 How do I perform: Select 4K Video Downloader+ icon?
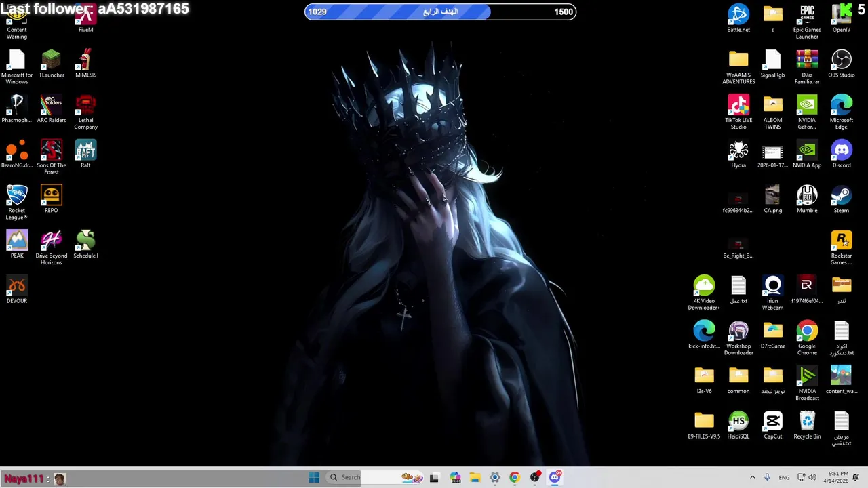[x=704, y=293]
